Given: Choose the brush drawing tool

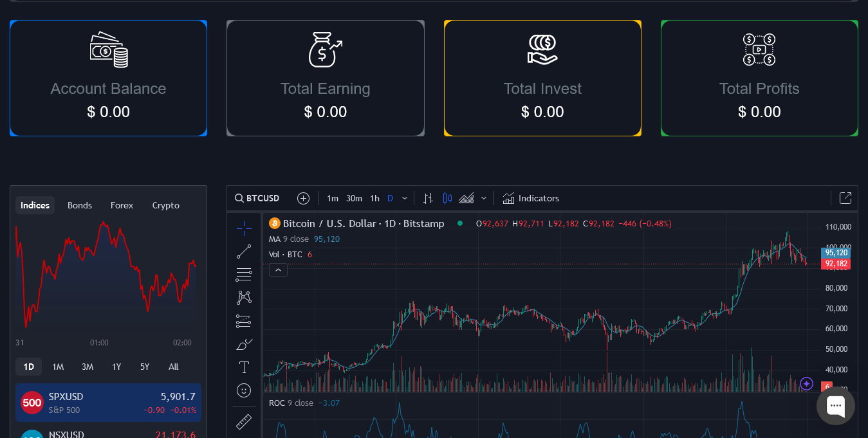Looking at the screenshot, I should [x=244, y=344].
